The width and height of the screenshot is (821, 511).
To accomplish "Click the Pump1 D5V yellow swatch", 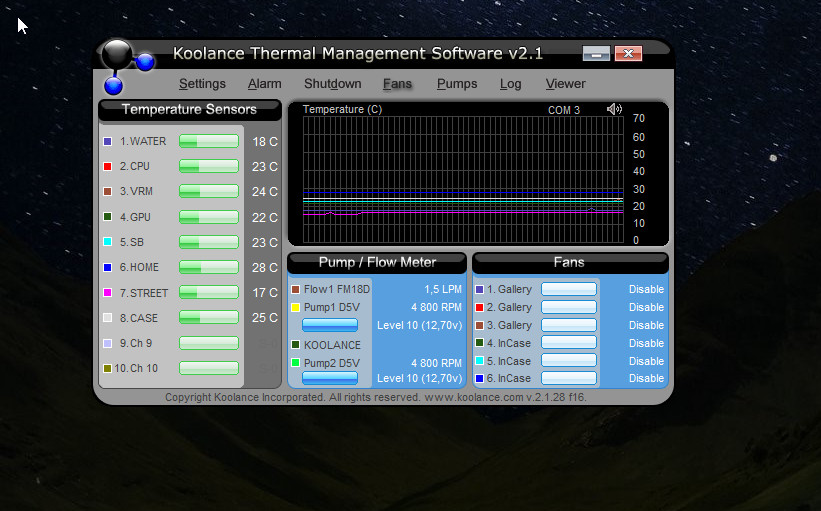I will 295,307.
